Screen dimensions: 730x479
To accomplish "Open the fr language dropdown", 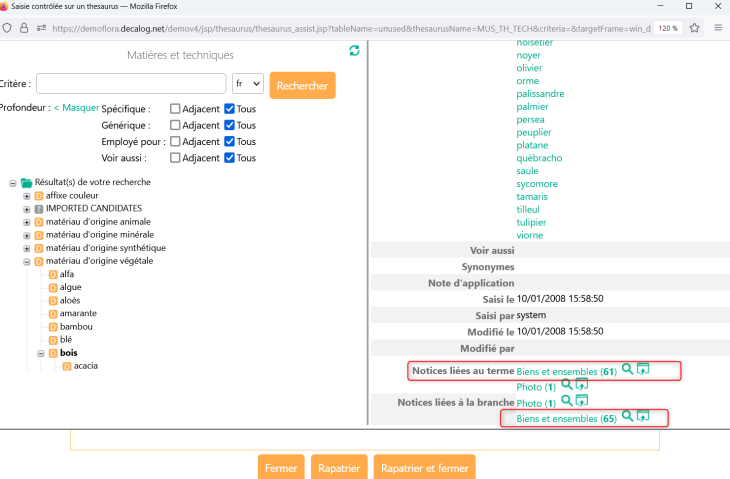I will [x=247, y=85].
